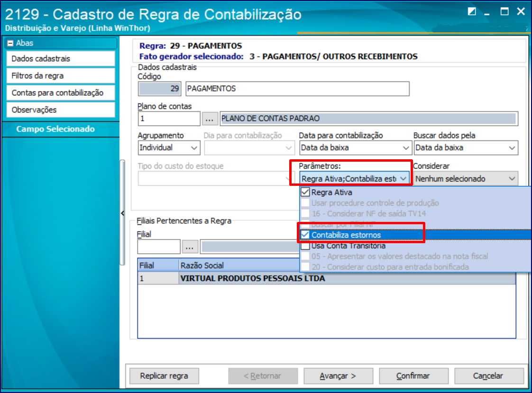The height and width of the screenshot is (393, 532).
Task: Click the Filial code input field
Action: tap(159, 247)
